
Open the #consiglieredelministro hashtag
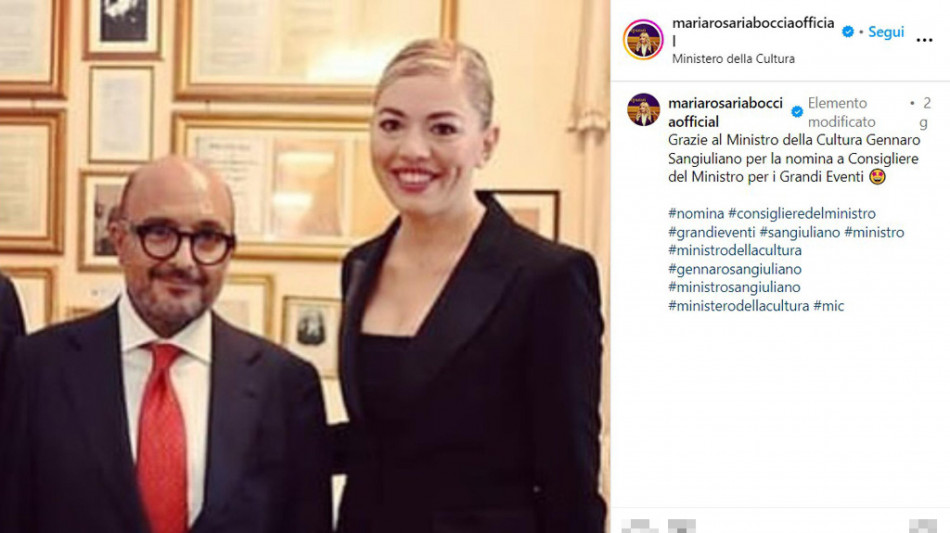click(802, 213)
